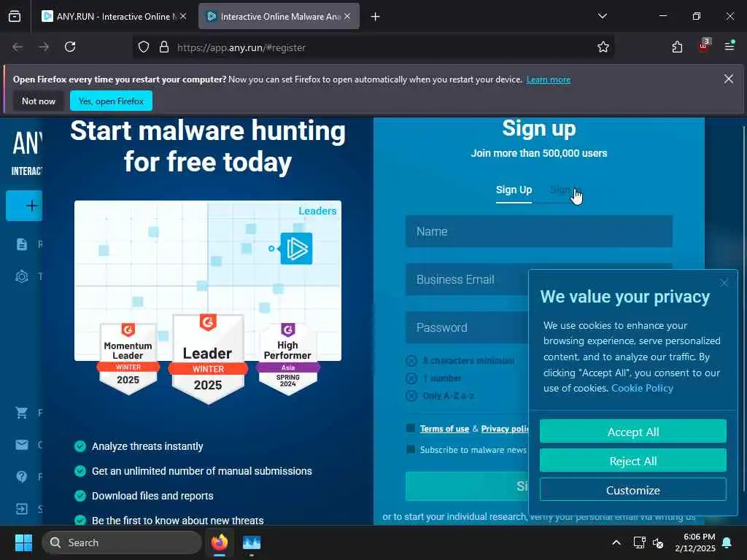Close the privacy cookie popup
This screenshot has height=560, width=747.
(724, 283)
